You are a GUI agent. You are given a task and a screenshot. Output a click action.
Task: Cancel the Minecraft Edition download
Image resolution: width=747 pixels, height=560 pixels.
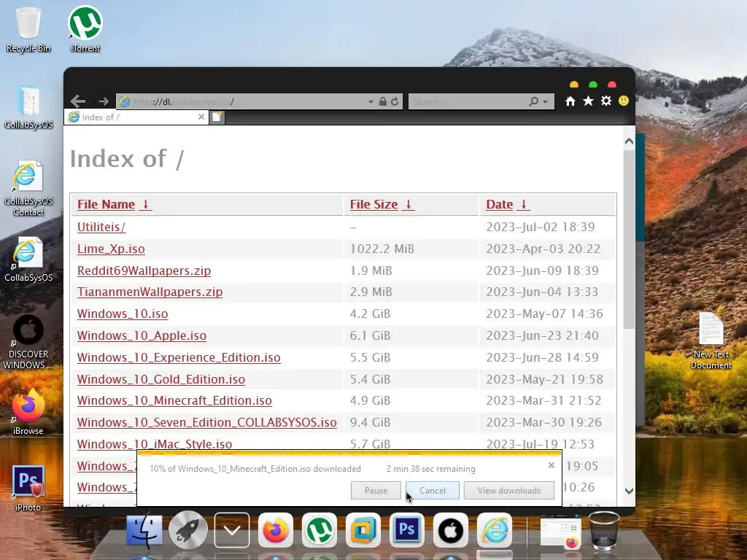(x=432, y=491)
